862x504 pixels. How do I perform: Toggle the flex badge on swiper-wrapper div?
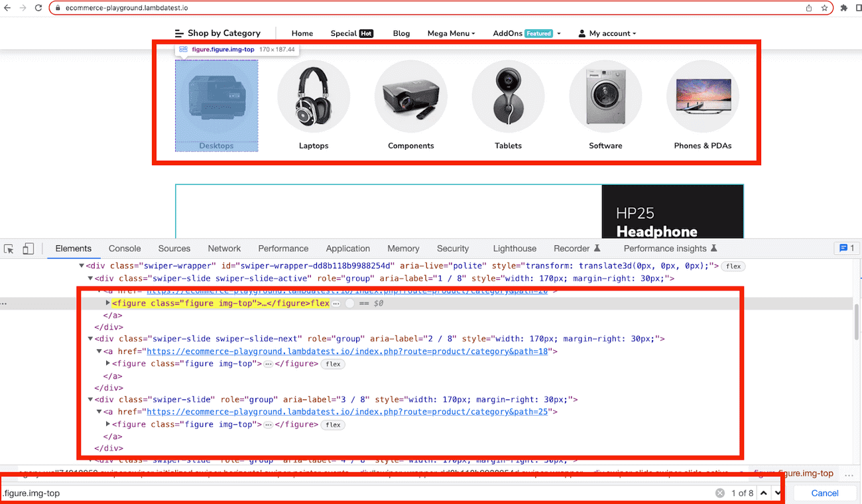point(733,266)
